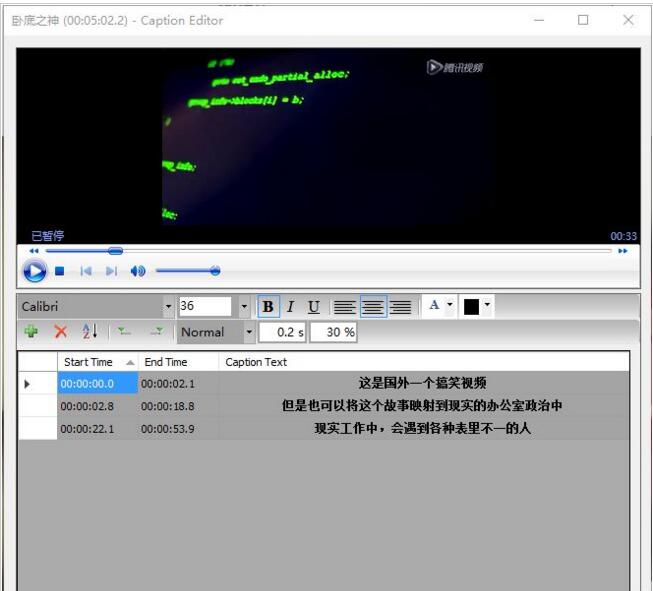Image resolution: width=653 pixels, height=591 pixels.
Task: Click caption starting with 现实工作中
Action: [422, 428]
